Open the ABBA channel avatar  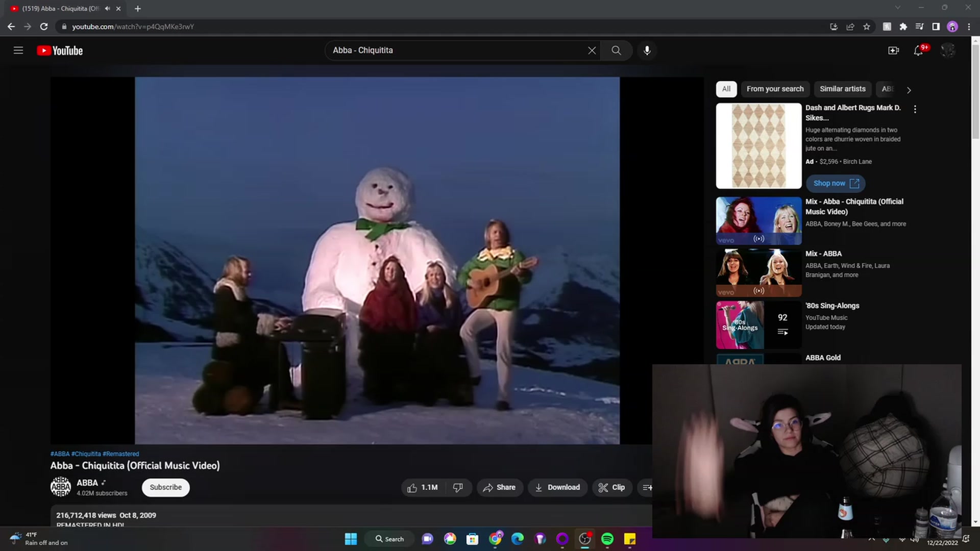click(x=61, y=487)
